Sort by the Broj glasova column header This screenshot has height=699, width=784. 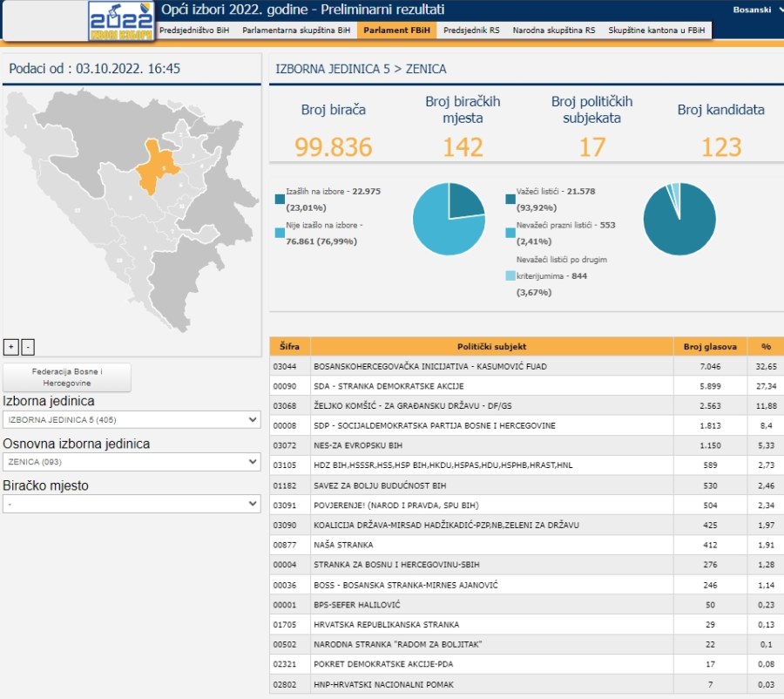coord(709,346)
